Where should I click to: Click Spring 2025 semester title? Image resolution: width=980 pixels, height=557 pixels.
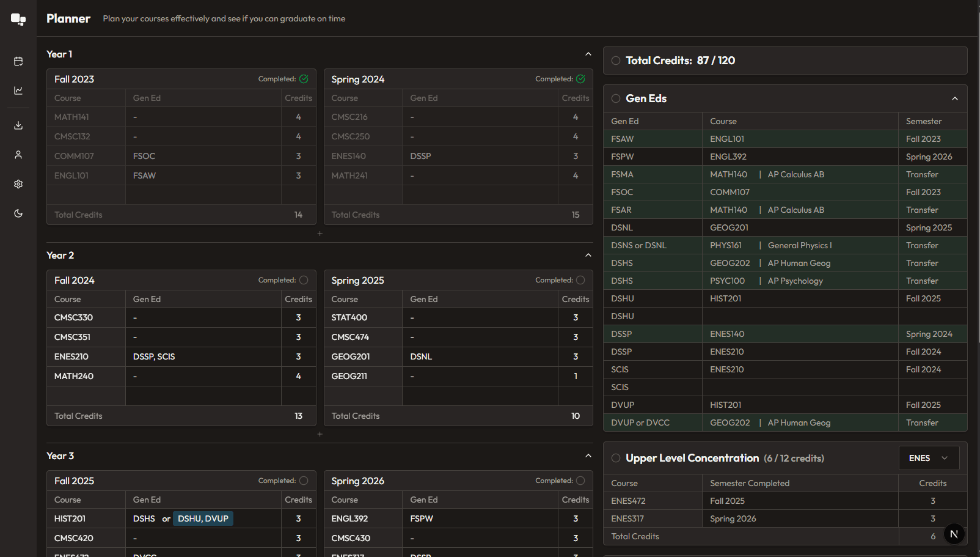[x=357, y=280]
